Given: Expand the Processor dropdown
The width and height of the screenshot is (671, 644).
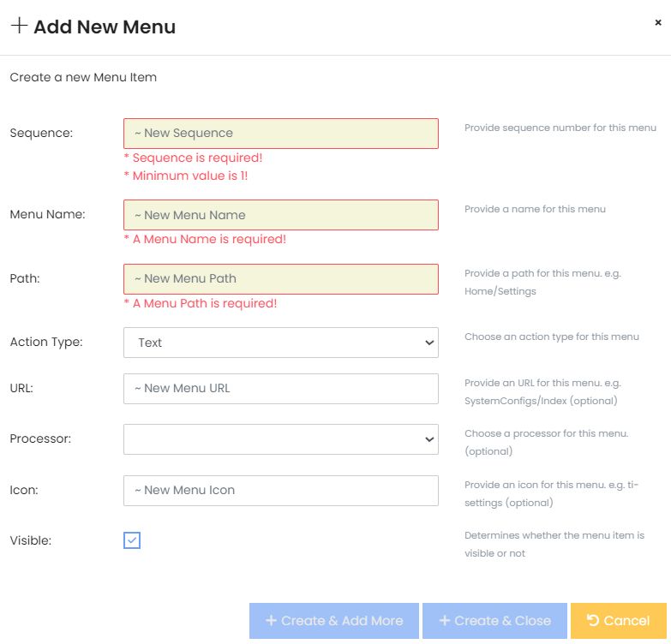Looking at the screenshot, I should (x=280, y=439).
